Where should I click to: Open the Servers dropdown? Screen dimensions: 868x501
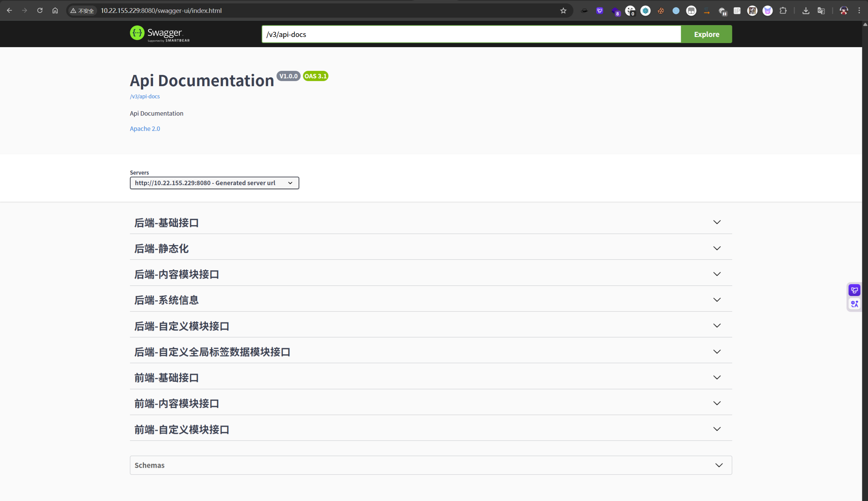(214, 183)
